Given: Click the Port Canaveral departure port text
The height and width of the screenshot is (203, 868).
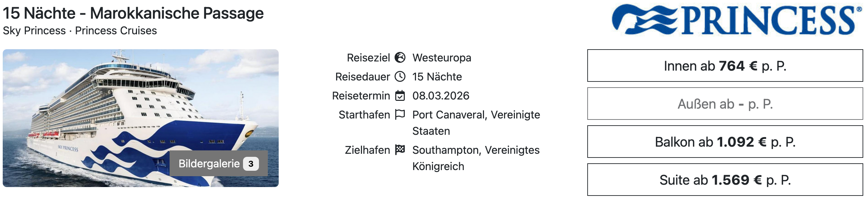Looking at the screenshot, I should [x=476, y=115].
